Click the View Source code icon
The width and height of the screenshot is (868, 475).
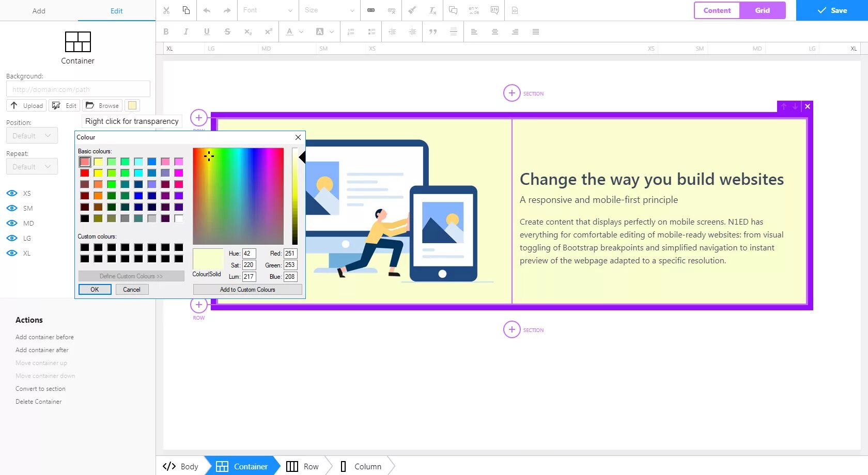[515, 10]
